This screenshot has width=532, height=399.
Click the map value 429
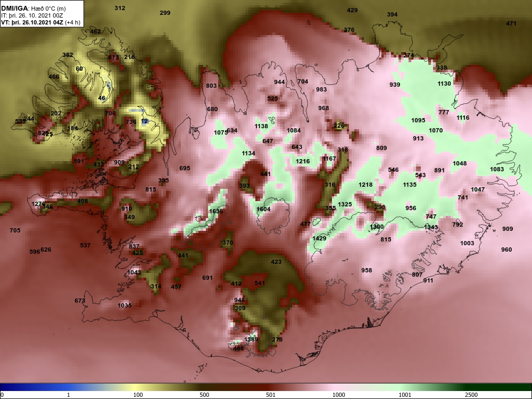352,10
